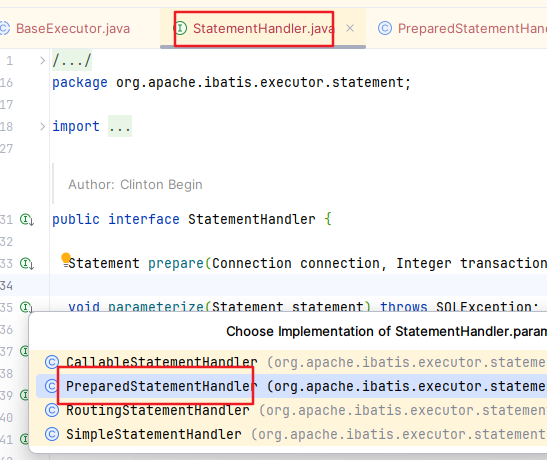Click the class icon beside SimpleStatementHandler
Viewport: 547px width, 460px height.
52,434
